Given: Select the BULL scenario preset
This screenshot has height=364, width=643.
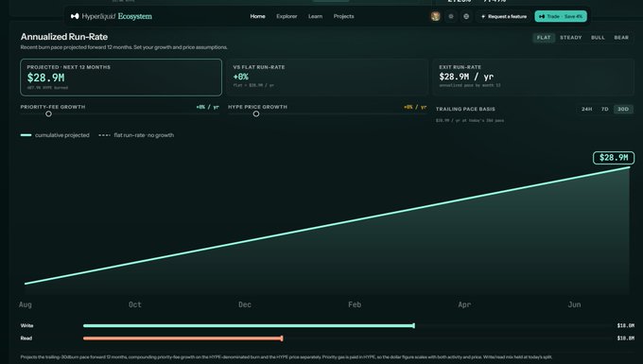Looking at the screenshot, I should (598, 38).
